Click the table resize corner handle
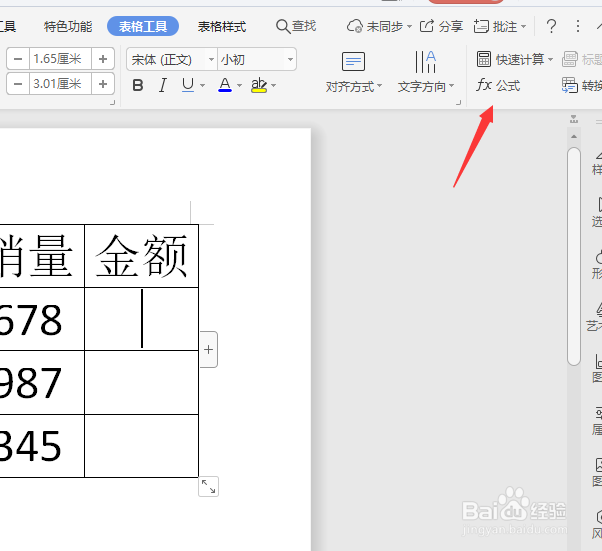602x551 pixels. tap(208, 486)
